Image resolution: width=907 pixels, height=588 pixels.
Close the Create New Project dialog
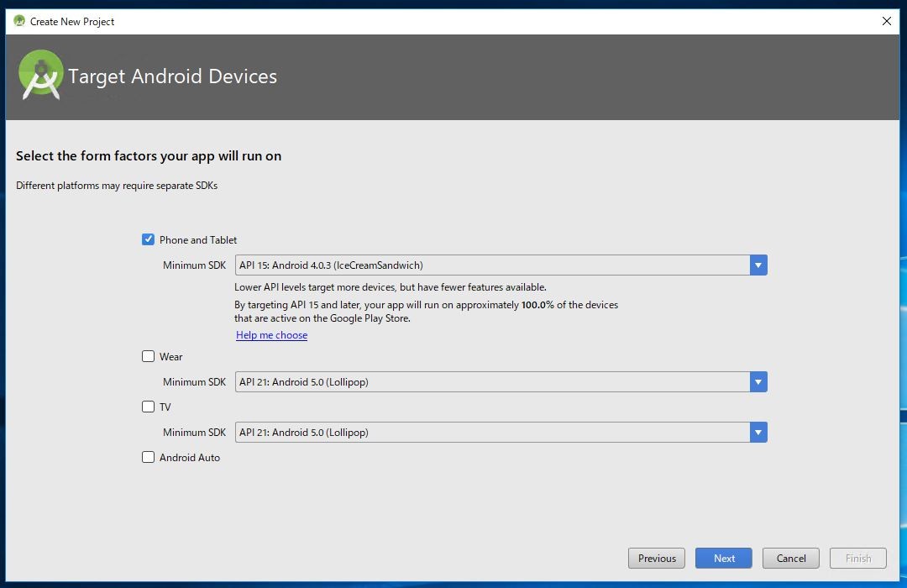(886, 21)
